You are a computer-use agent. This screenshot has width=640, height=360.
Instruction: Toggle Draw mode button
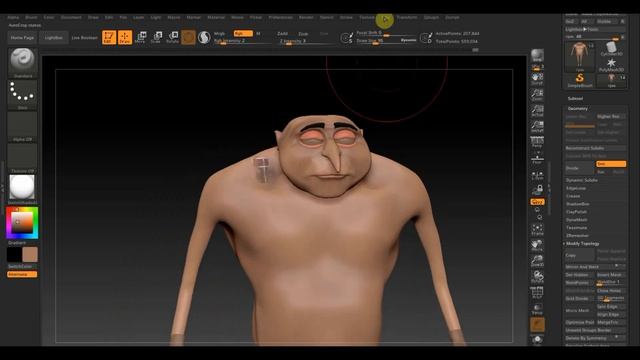click(x=125, y=37)
